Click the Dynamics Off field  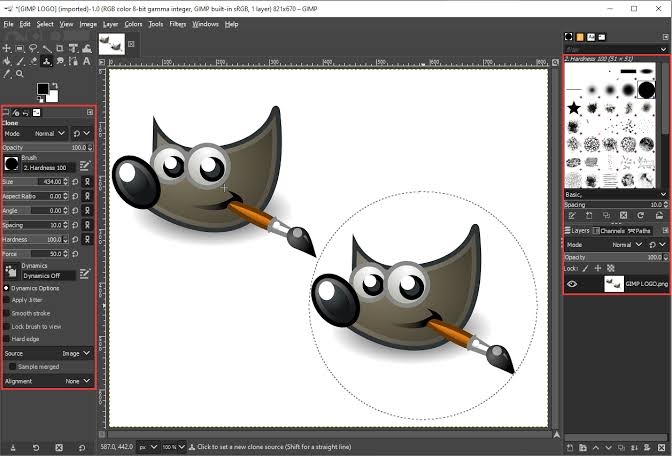click(48, 276)
